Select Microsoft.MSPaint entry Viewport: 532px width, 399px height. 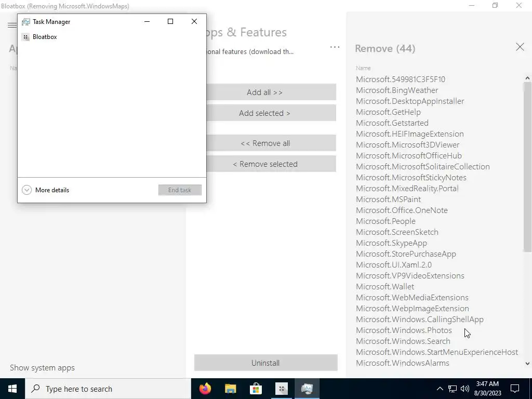tap(389, 199)
